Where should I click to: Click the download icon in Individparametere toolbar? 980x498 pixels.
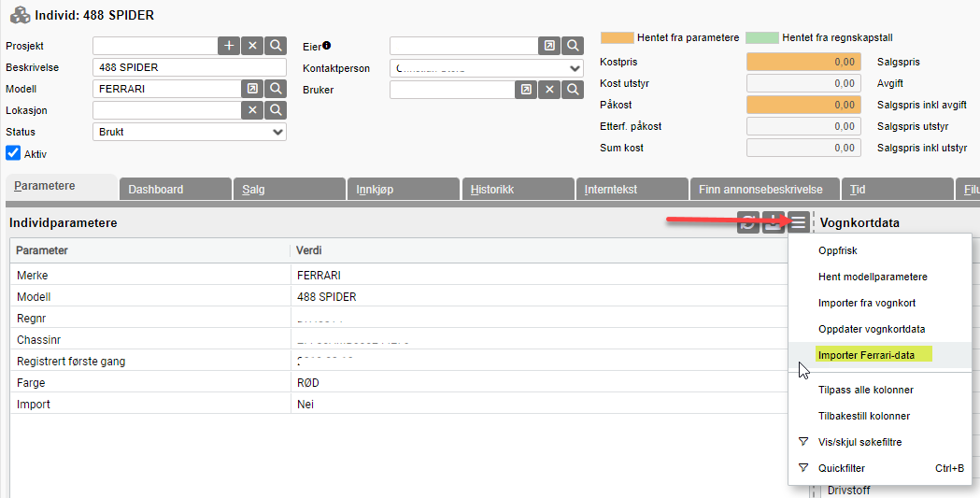(x=774, y=221)
